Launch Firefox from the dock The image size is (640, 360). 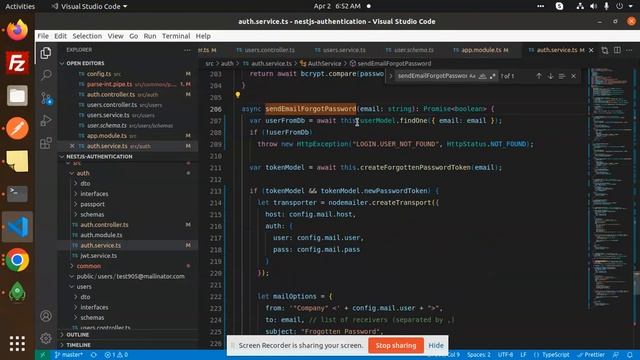pos(17,30)
